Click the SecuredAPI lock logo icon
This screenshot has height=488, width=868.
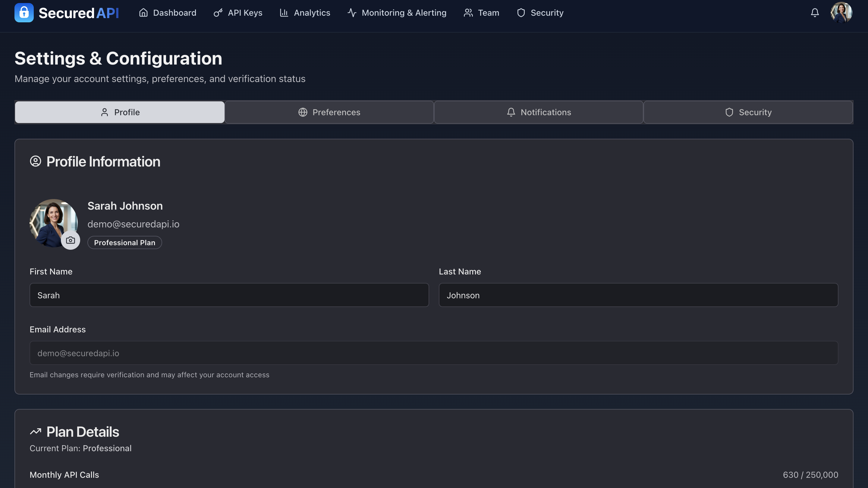pos(24,12)
